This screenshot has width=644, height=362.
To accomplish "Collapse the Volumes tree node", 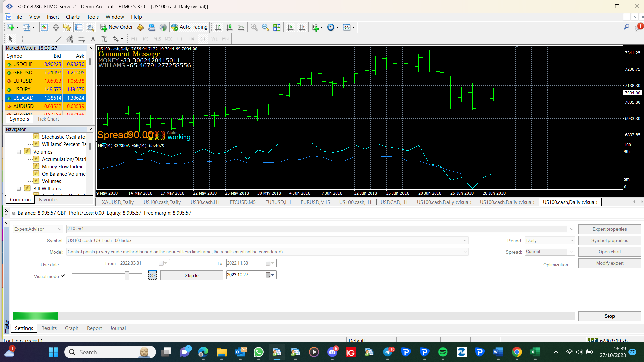I will tap(19, 152).
